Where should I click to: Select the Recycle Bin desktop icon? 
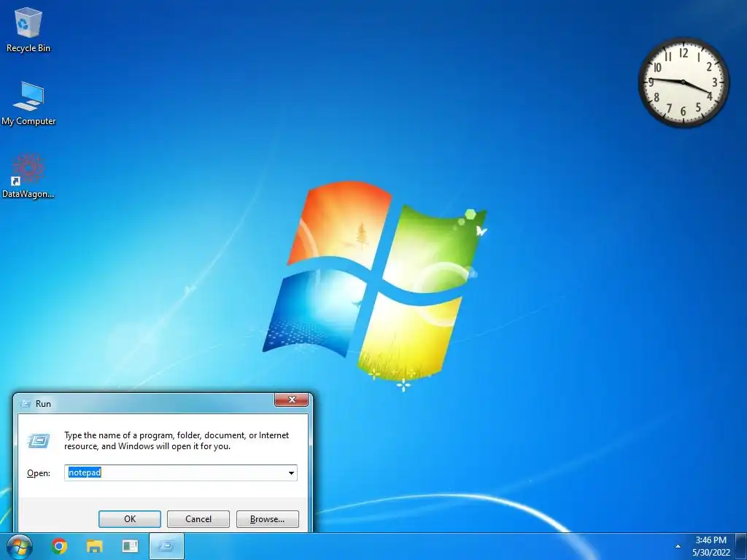coord(28,29)
